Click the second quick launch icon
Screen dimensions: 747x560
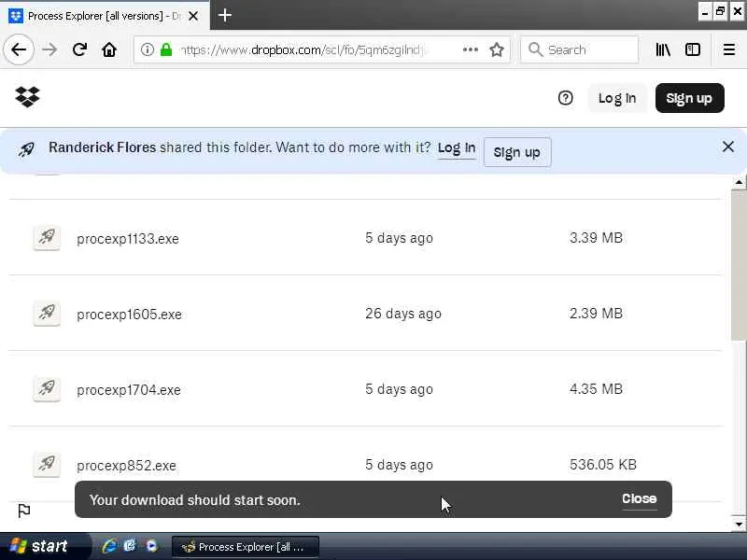130,546
